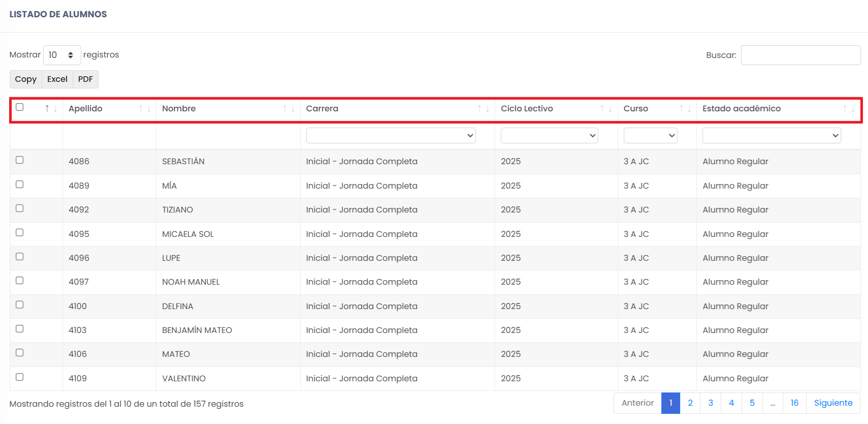
Task: Check the 4097 NOAH MANUEL checkbox
Action: click(20, 281)
